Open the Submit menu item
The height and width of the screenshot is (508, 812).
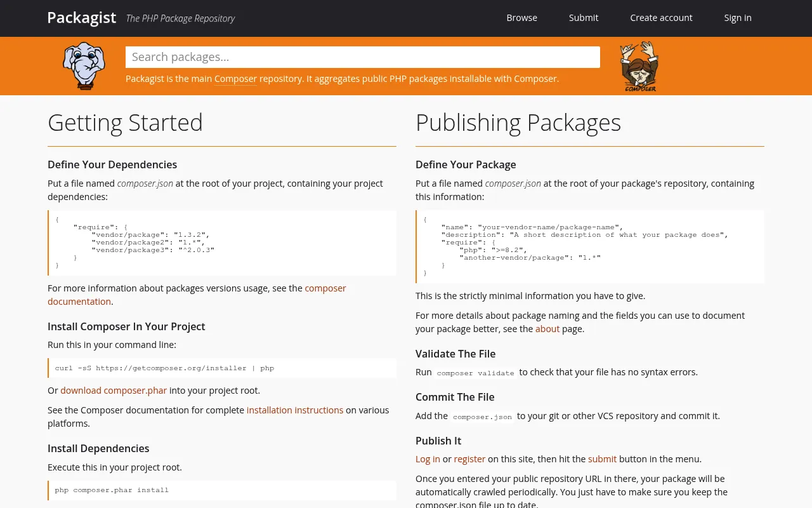click(584, 18)
